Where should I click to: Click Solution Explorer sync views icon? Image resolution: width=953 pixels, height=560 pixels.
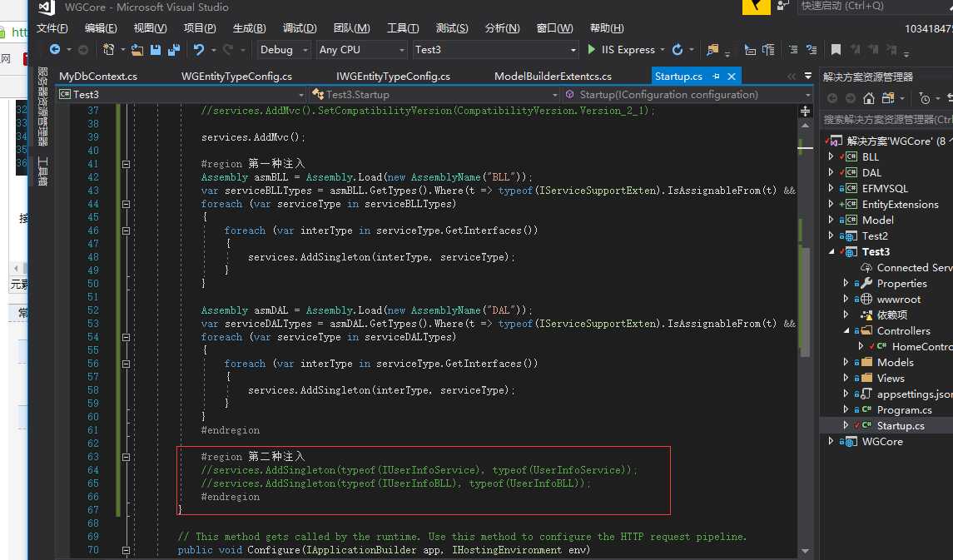click(x=888, y=98)
